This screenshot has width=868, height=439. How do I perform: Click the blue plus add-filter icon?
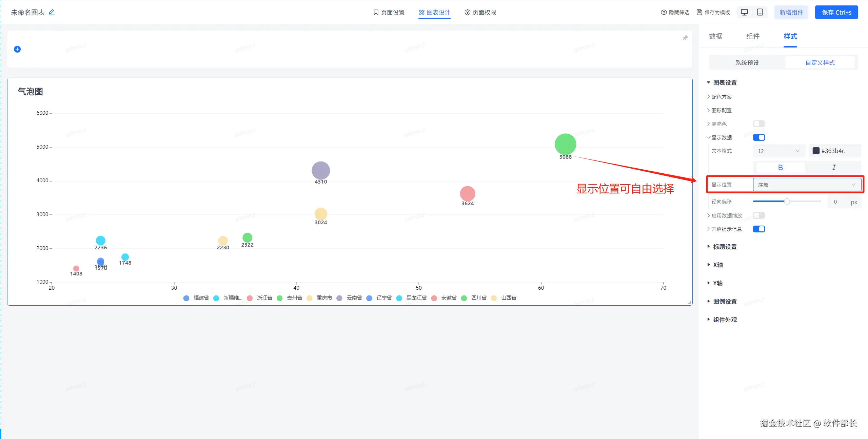click(x=17, y=49)
